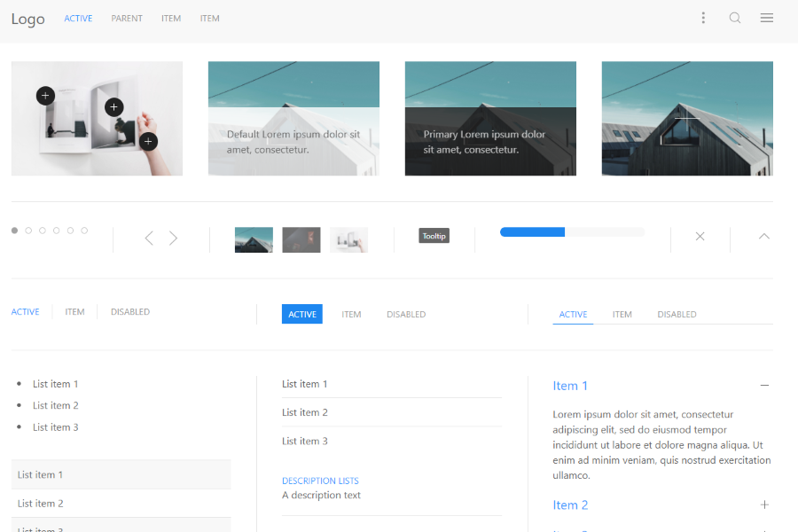Expand Item 2 using its plus icon
Viewport: 798px width, 532px height.
764,505
